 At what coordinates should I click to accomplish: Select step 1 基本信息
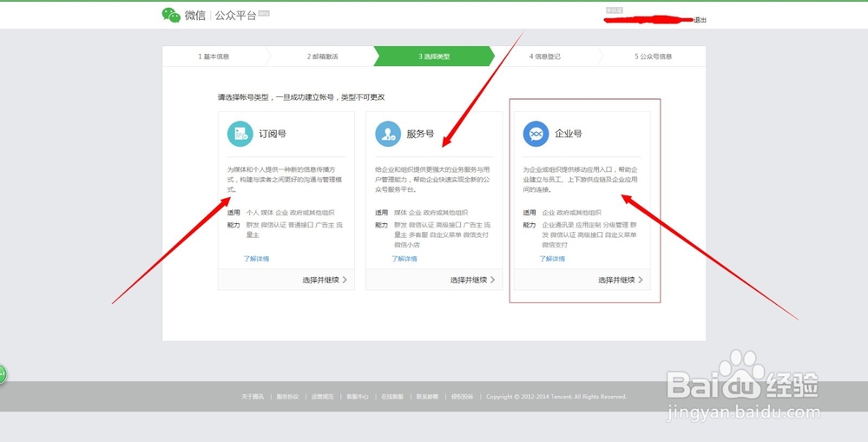[x=214, y=56]
